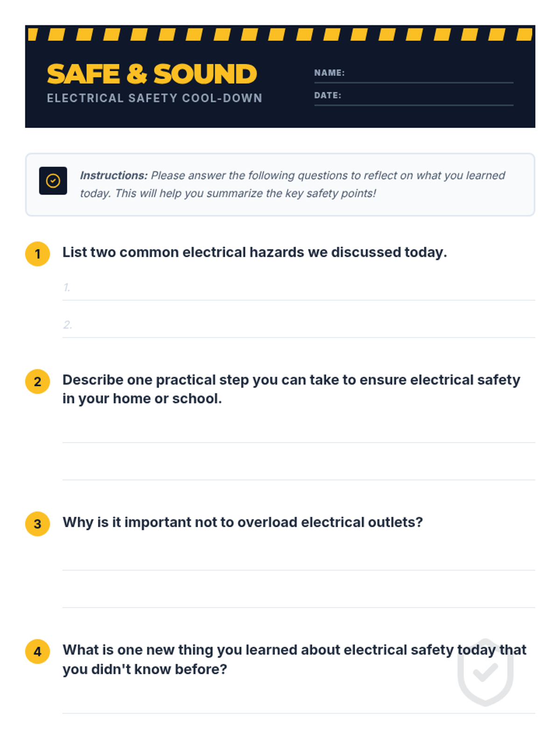
Task: Click hazard answer line numbered 2.
Action: click(299, 325)
